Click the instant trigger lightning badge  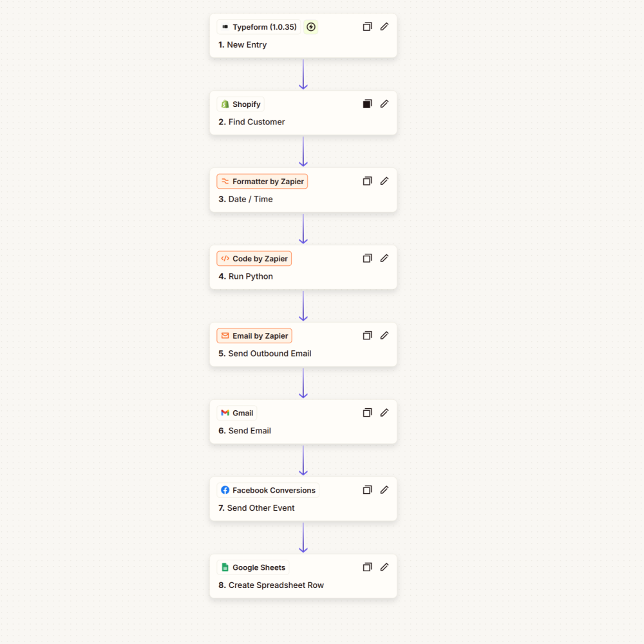[311, 27]
